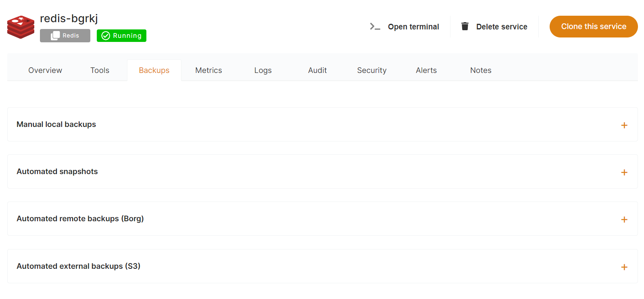Switch to the Overview tab
The image size is (644, 299).
pos(45,70)
